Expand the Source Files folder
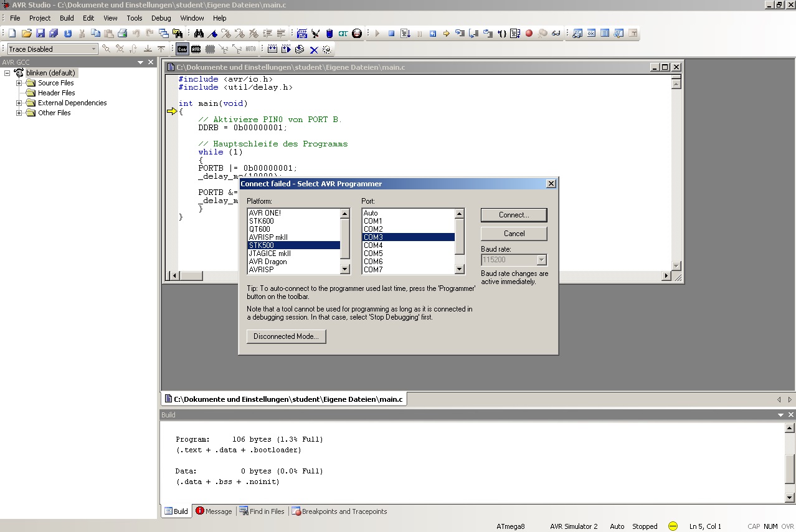 tap(19, 83)
